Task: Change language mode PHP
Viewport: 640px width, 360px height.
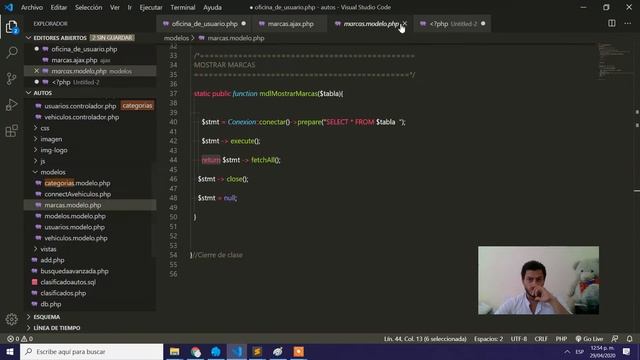Action: [x=561, y=339]
